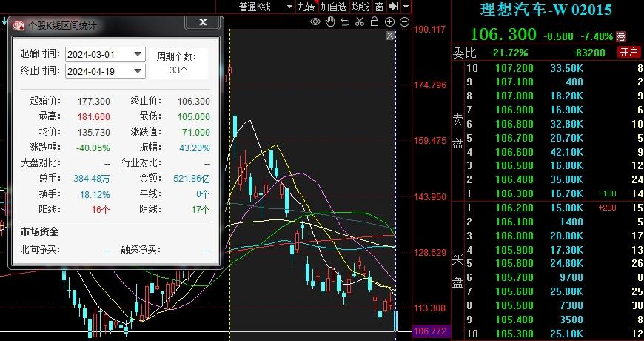Click the 最低 value 105.000 in dialog

point(193,117)
